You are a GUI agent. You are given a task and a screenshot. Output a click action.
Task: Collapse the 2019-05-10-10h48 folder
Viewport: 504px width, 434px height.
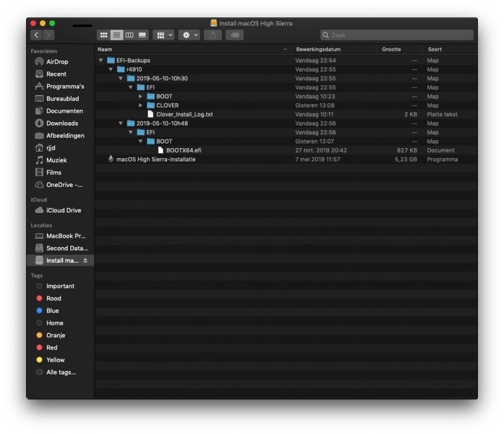[x=120, y=123]
